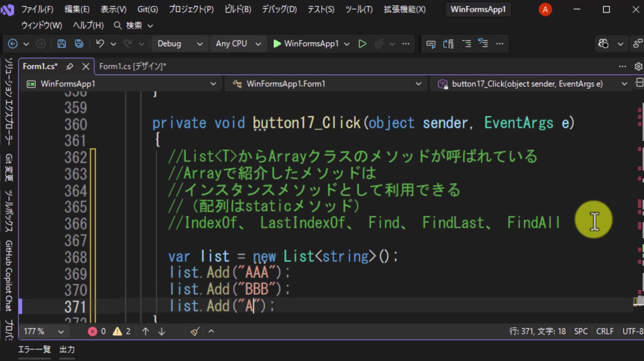644x361 pixels.
Task: Click the UTF-8 encoding indicator
Action: tap(633, 331)
